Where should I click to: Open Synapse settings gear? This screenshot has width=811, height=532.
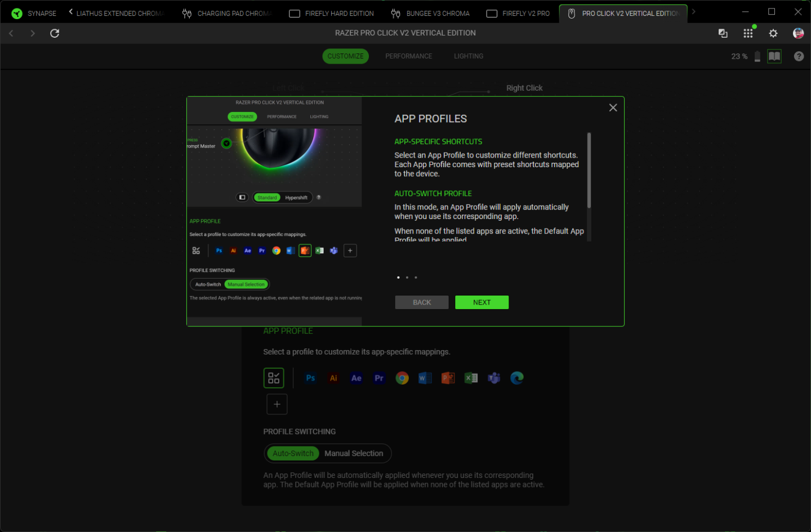click(773, 33)
